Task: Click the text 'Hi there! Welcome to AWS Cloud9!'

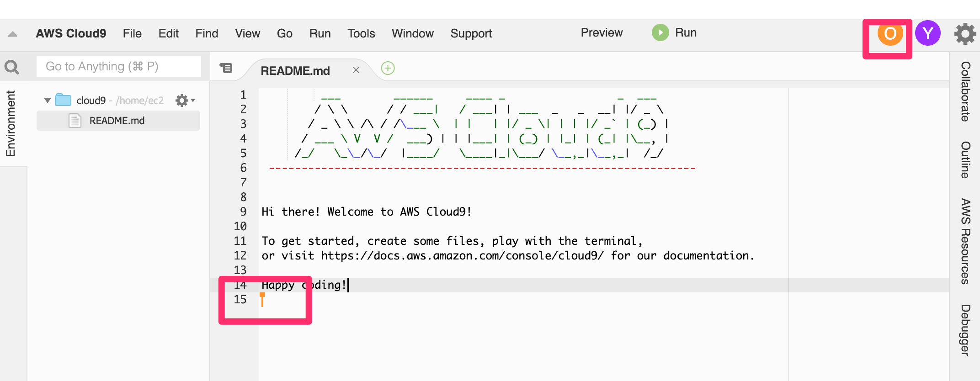Action: (366, 212)
